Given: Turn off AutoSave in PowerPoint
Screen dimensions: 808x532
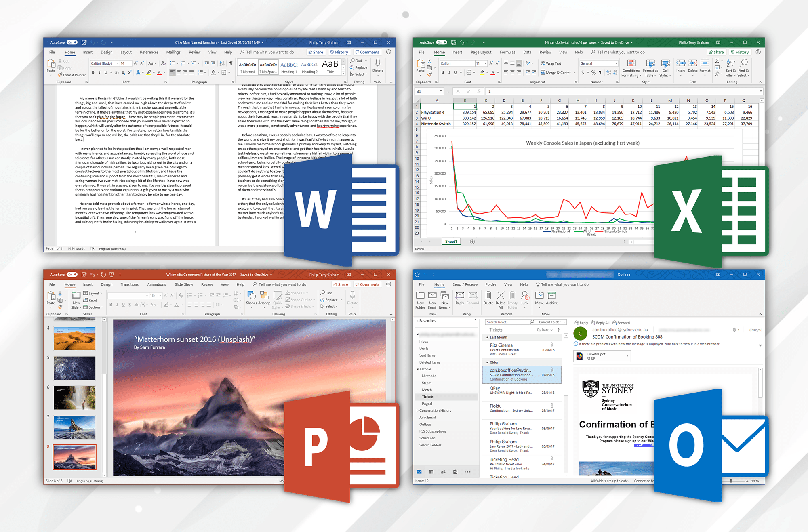Looking at the screenshot, I should [72, 275].
